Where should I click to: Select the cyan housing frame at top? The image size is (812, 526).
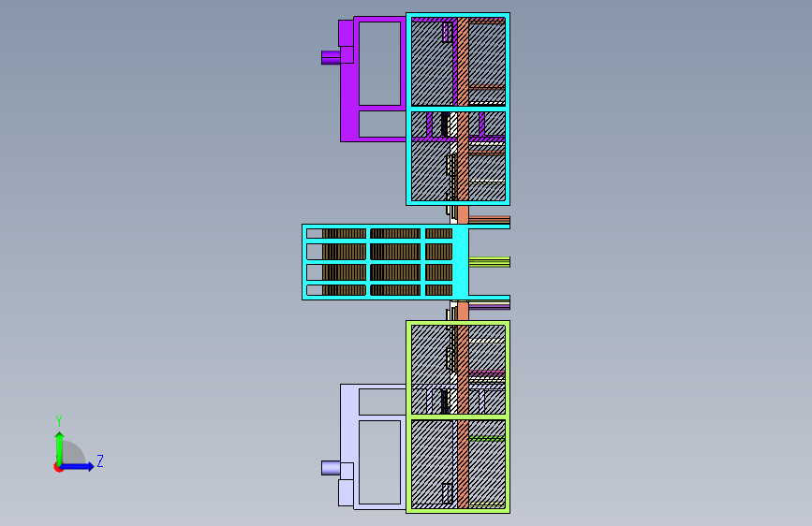point(458,109)
